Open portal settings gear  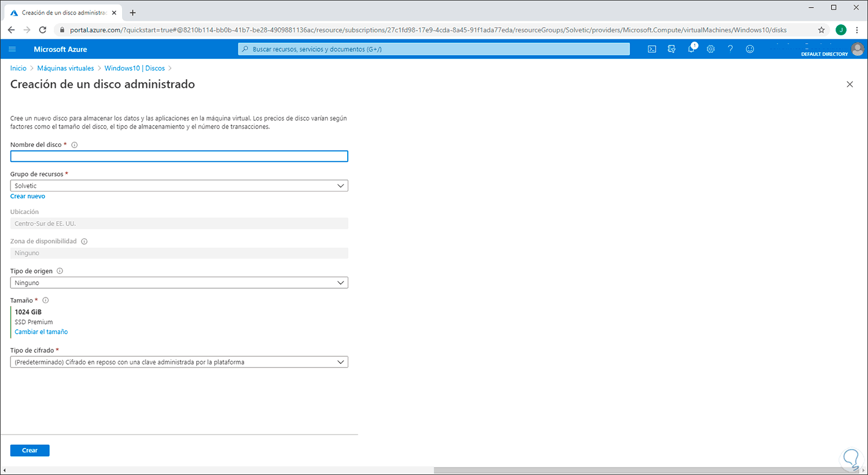[711, 49]
